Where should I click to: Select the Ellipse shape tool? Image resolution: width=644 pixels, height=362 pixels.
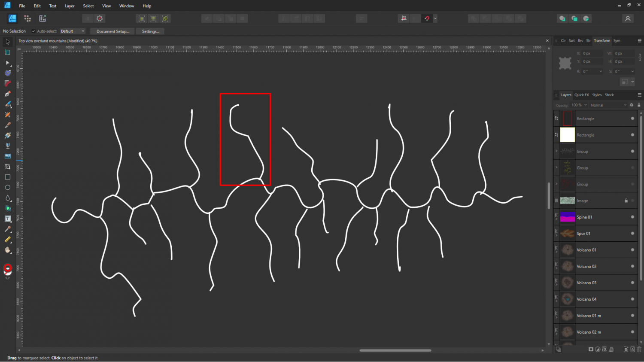8,187
